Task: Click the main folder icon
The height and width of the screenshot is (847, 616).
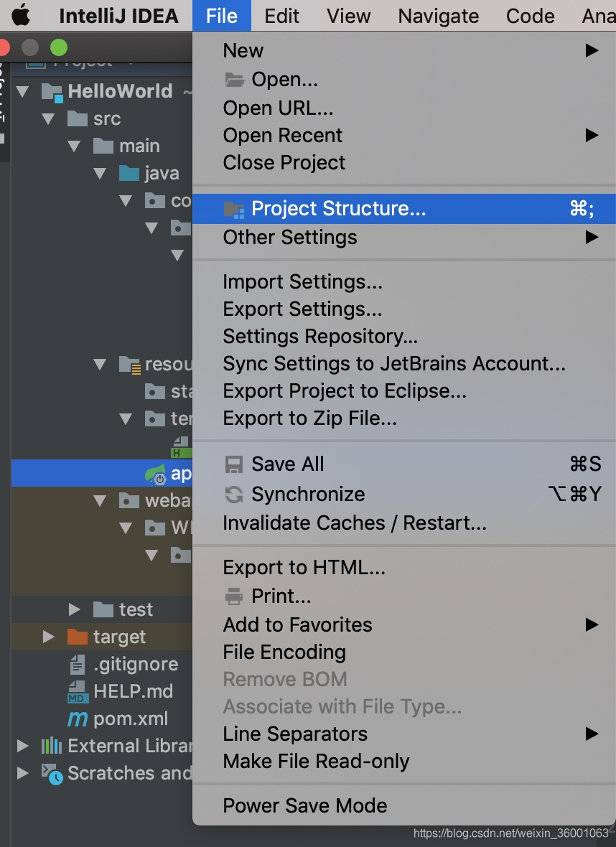Action: pyautogui.click(x=103, y=146)
